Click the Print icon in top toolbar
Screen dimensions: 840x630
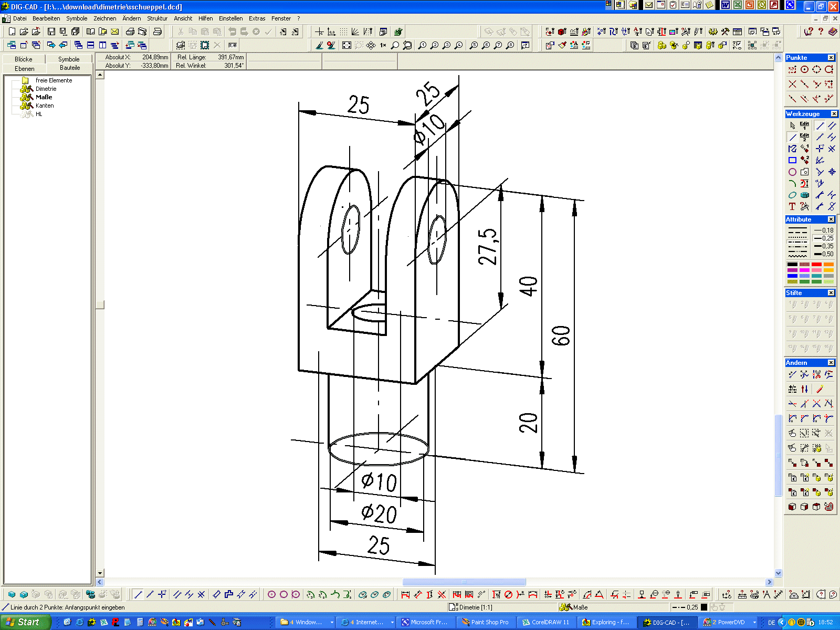point(130,31)
